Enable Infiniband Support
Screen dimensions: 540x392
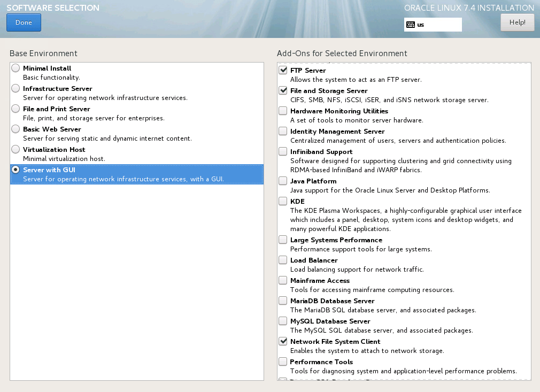282,151
